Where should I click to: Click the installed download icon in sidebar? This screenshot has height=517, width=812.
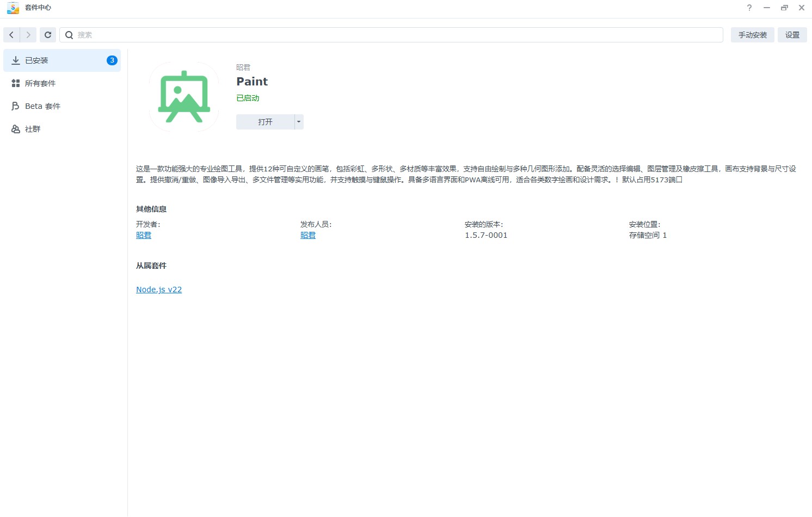coord(16,60)
